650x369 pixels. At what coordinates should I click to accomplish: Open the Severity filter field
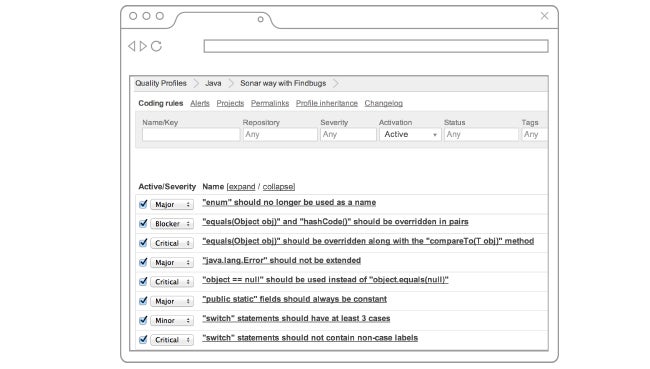(x=348, y=134)
